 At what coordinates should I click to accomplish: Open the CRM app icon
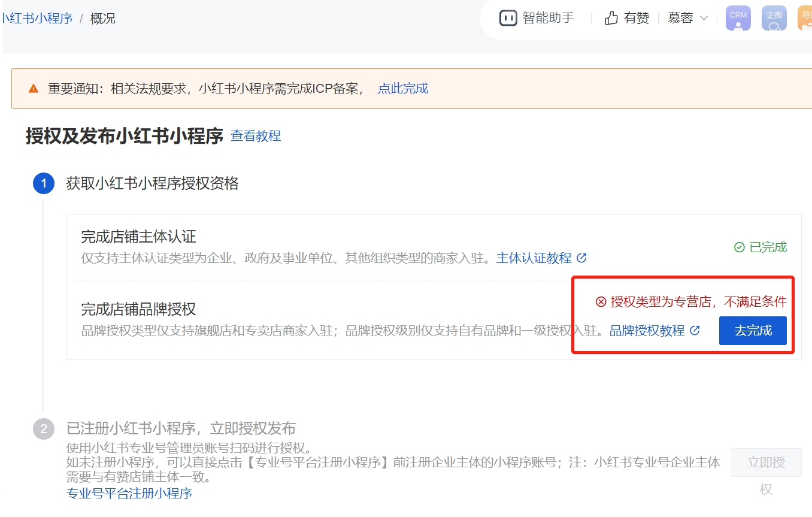click(738, 19)
